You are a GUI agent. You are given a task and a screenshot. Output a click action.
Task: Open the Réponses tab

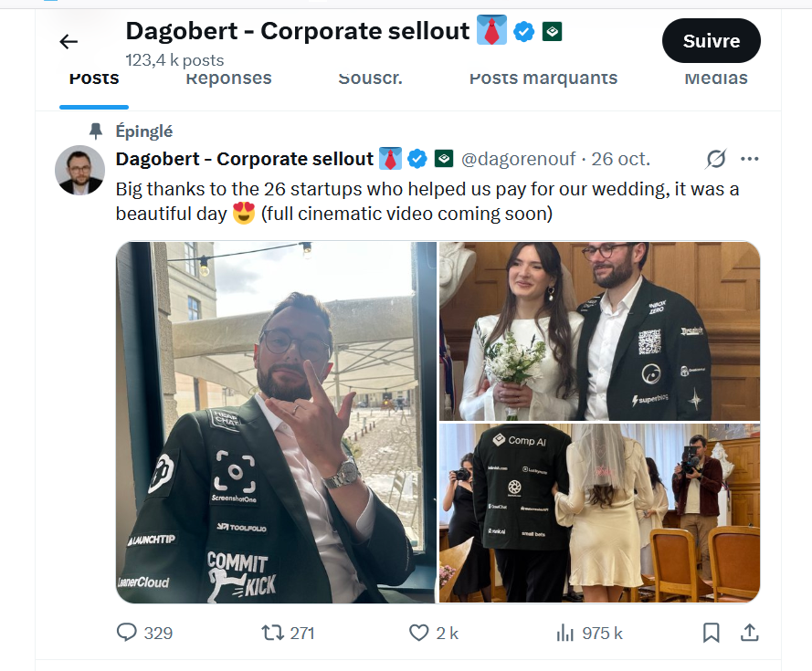point(228,79)
